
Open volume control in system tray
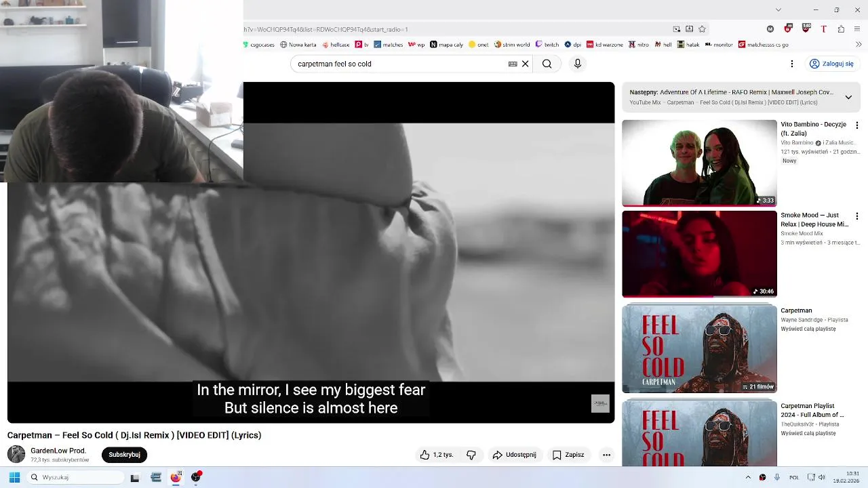[x=822, y=477]
